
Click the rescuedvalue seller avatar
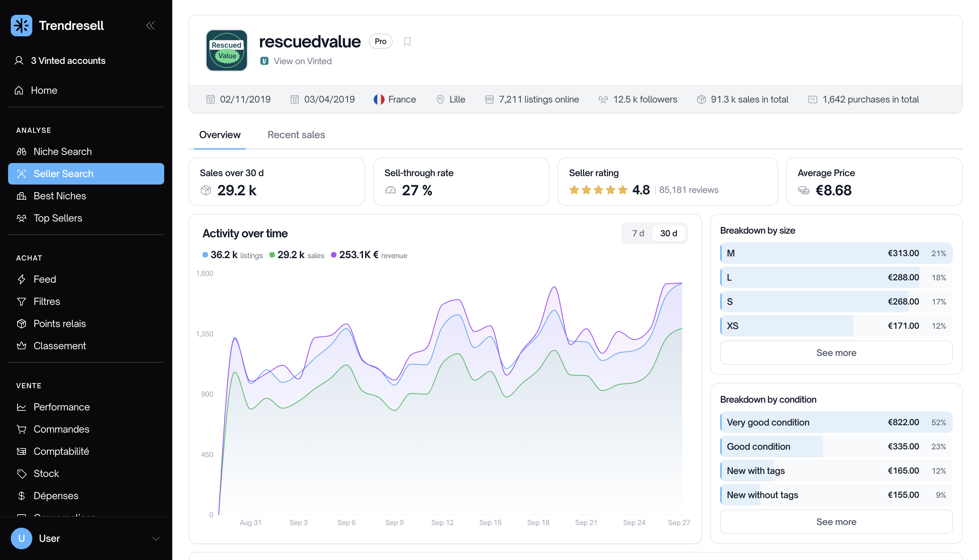[227, 50]
